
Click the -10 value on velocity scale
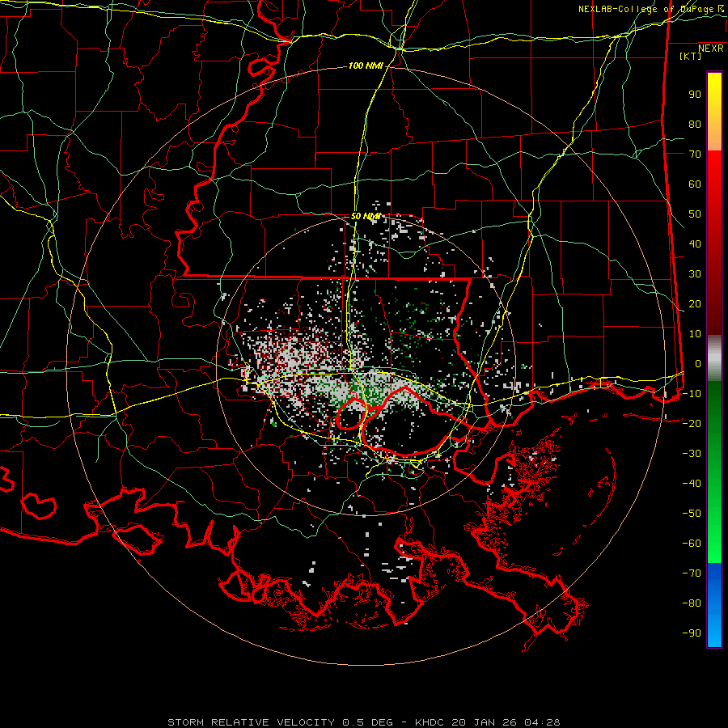pos(692,394)
